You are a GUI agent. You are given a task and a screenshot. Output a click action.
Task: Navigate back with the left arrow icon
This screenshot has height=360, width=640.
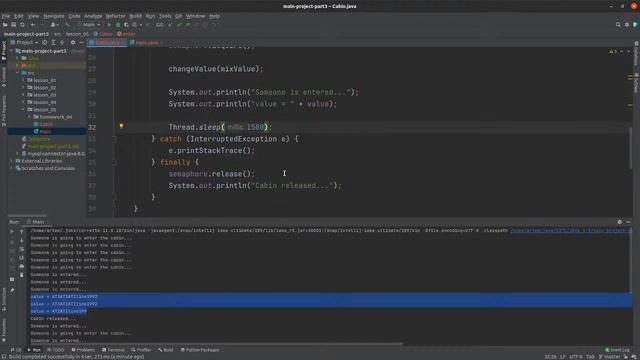point(33,25)
